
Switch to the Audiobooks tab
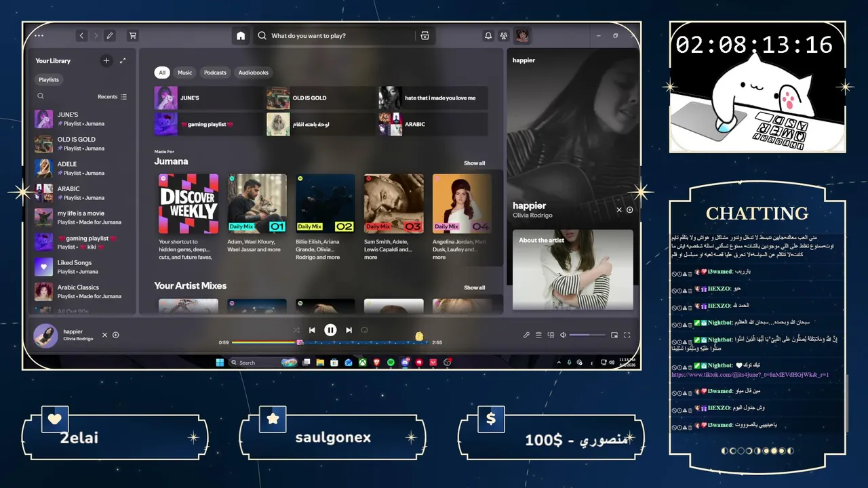pyautogui.click(x=254, y=73)
